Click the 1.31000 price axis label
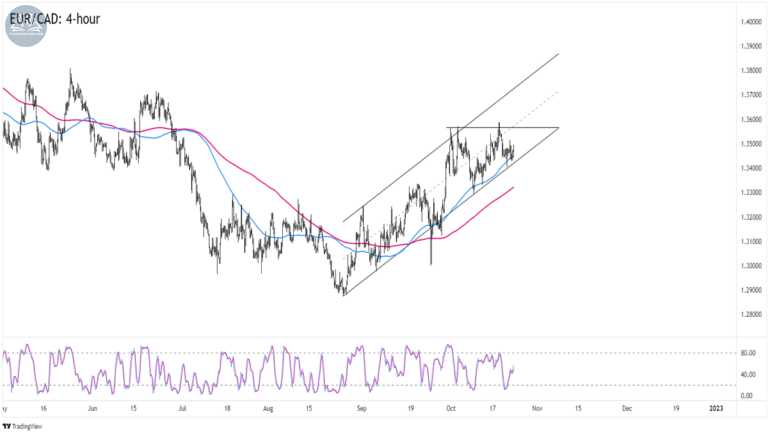 click(x=751, y=241)
